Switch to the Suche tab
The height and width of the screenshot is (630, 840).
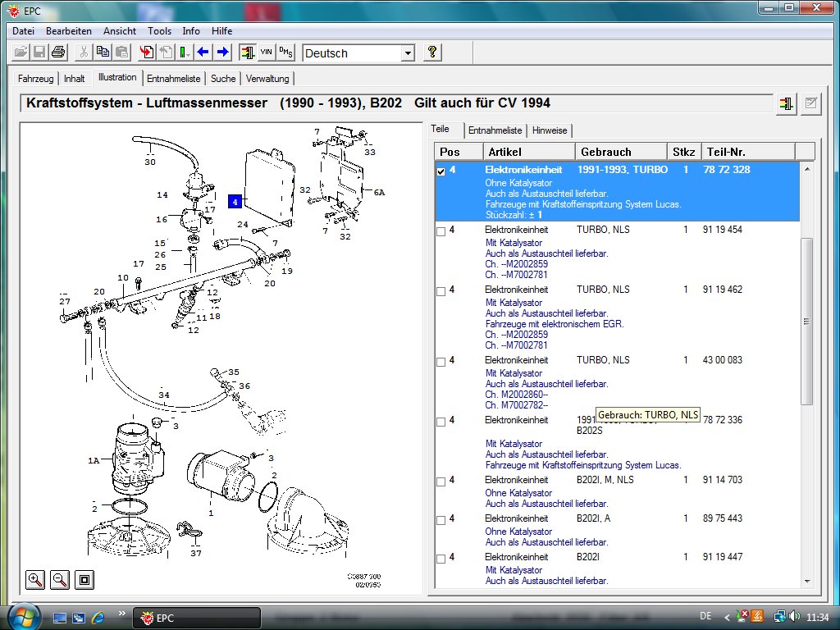coord(223,79)
